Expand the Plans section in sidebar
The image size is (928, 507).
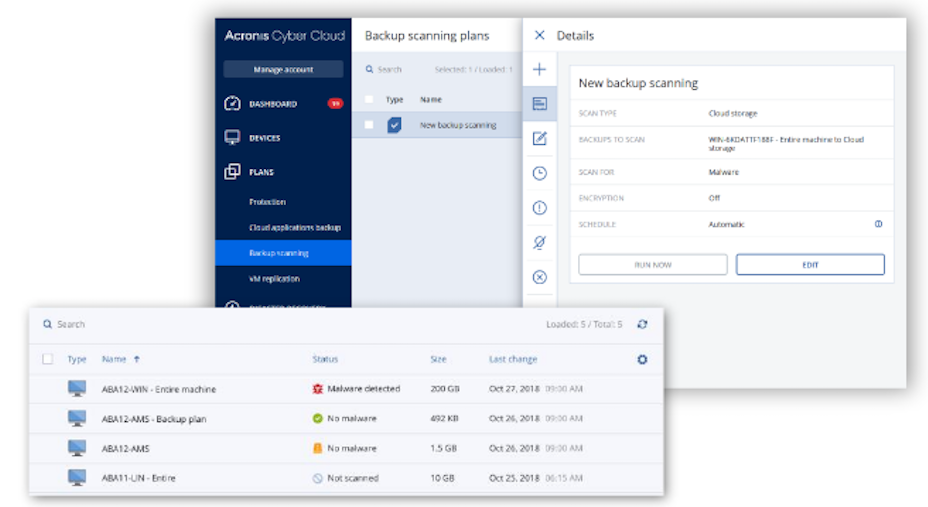(x=261, y=172)
